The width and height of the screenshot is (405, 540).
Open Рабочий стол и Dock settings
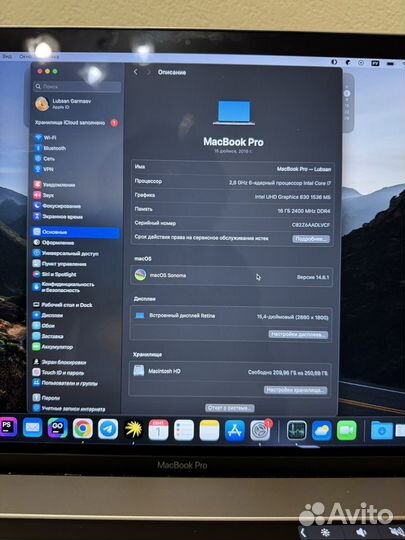pos(62,305)
